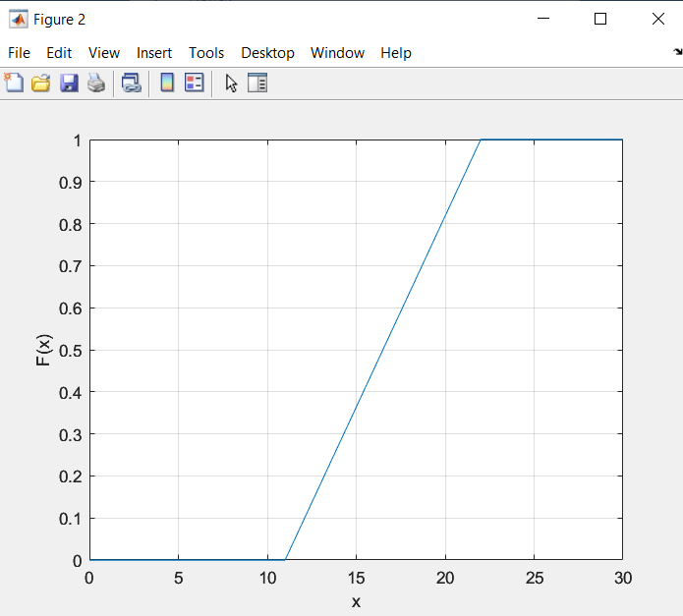
Task: Click the y-axis tick label 1
Action: (77, 140)
